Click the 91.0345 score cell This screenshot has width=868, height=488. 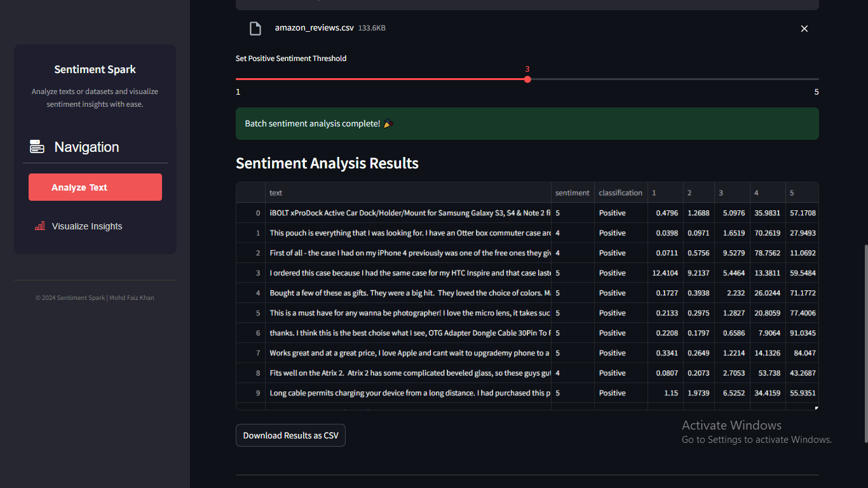(802, 333)
